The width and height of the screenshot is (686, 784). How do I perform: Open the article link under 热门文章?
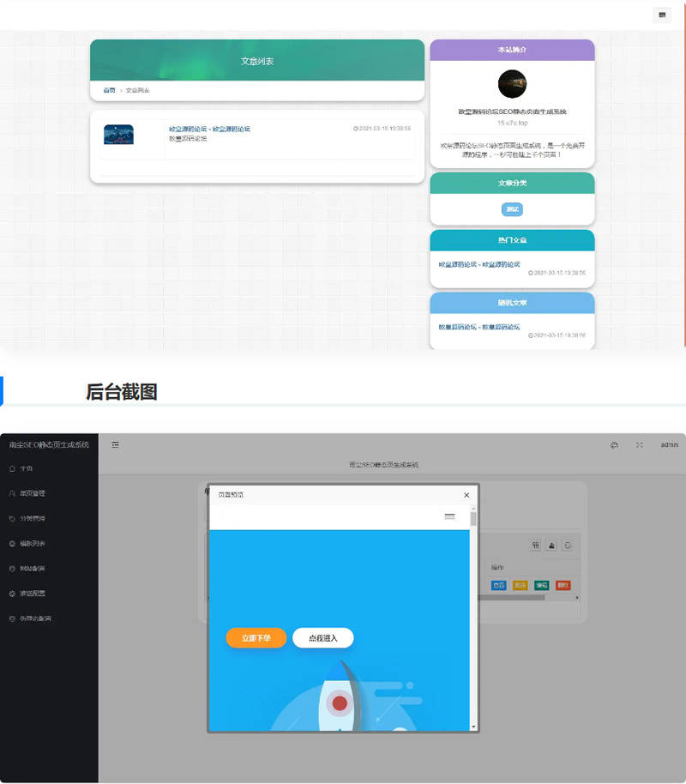click(x=479, y=264)
